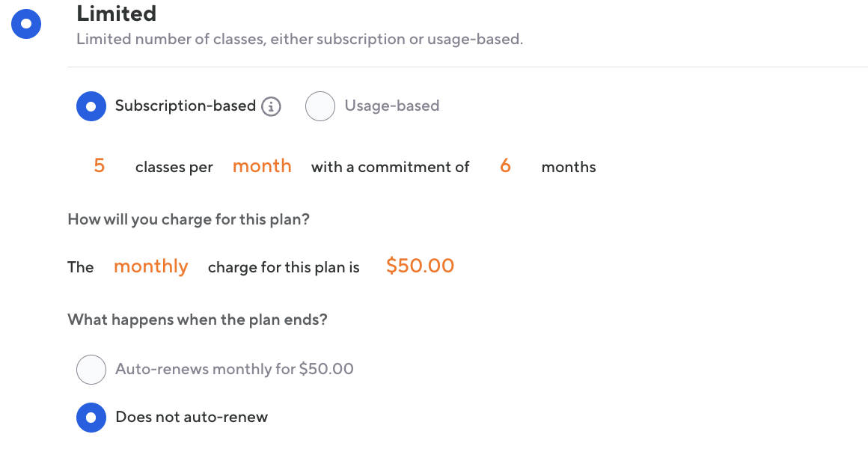The image size is (868, 452).
Task: Click the classes count field showing 5
Action: (x=100, y=166)
